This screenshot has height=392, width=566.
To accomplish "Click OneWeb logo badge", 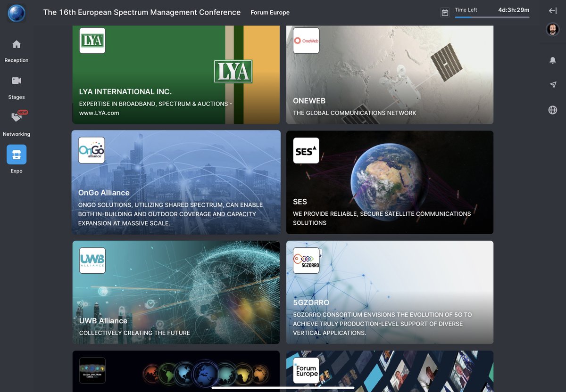I will point(306,40).
